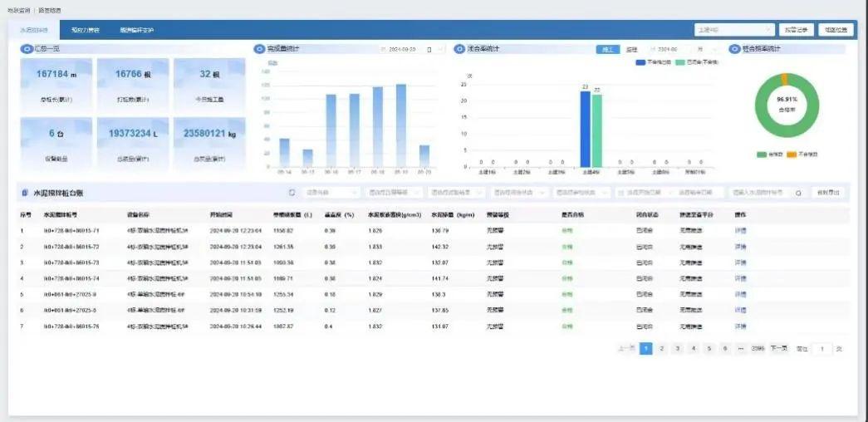Viewport: 868px width, 422px height.
Task: Click the 完成量统计 section icon
Action: point(260,49)
